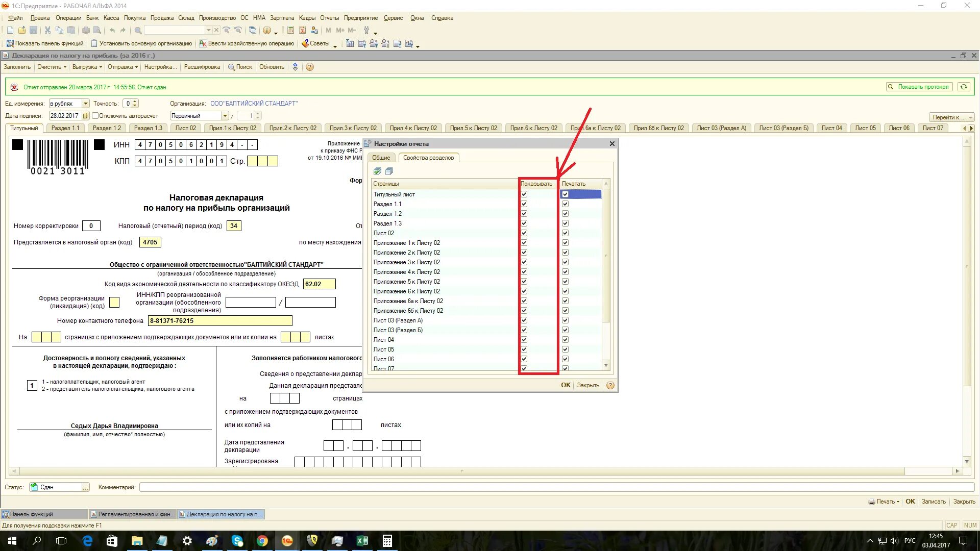Viewport: 980px width, 551px height.
Task: Click Установить основную организацию
Action: tap(141, 44)
